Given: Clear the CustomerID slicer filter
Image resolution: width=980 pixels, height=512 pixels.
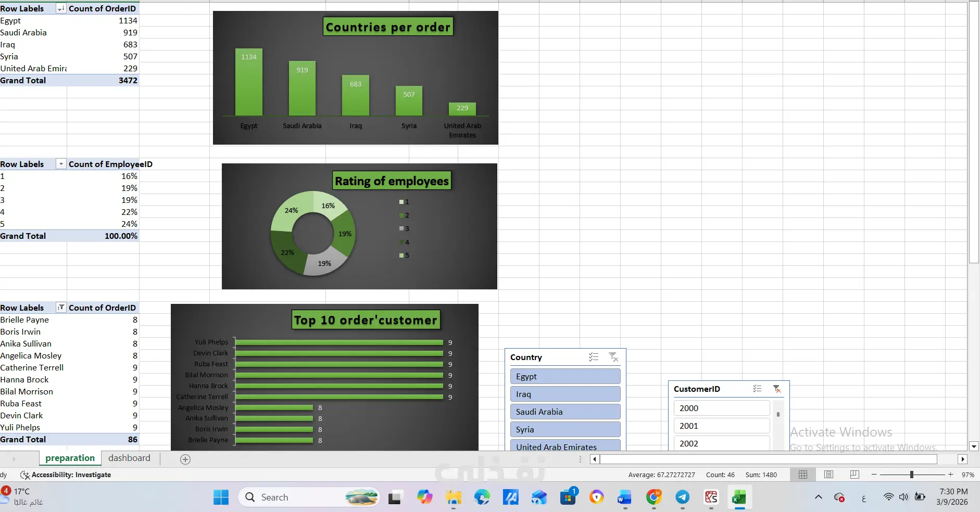Looking at the screenshot, I should click(x=777, y=389).
